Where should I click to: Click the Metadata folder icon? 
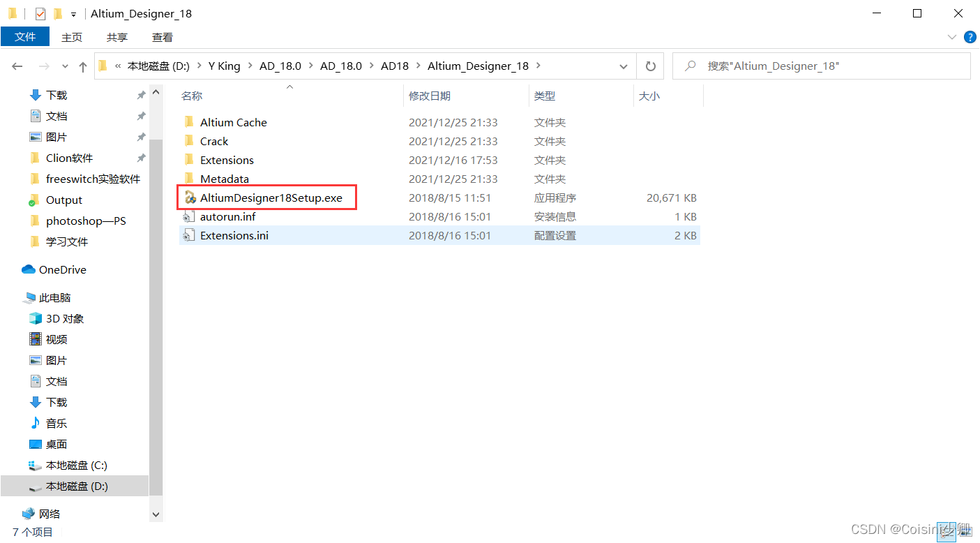point(188,179)
